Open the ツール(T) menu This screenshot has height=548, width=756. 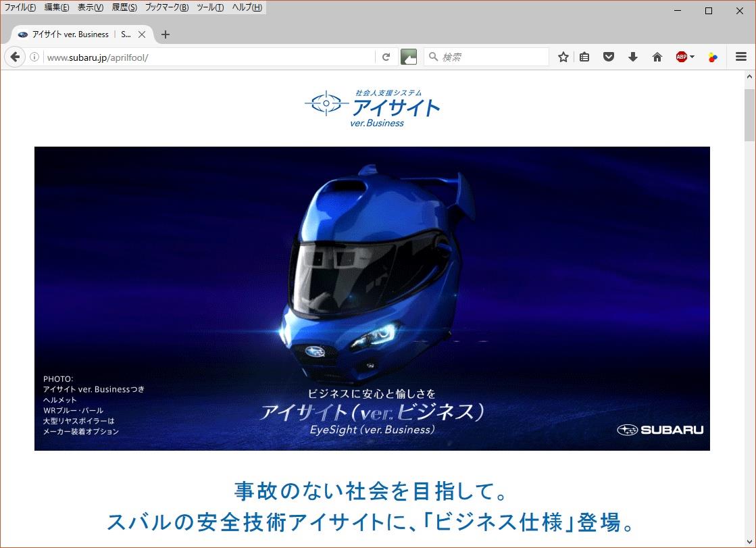[x=210, y=7]
